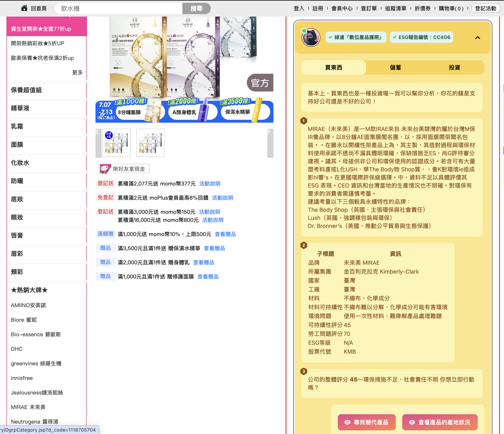The image size is (504, 434).
Task: Switch to the 買東西 tab
Action: click(x=334, y=67)
